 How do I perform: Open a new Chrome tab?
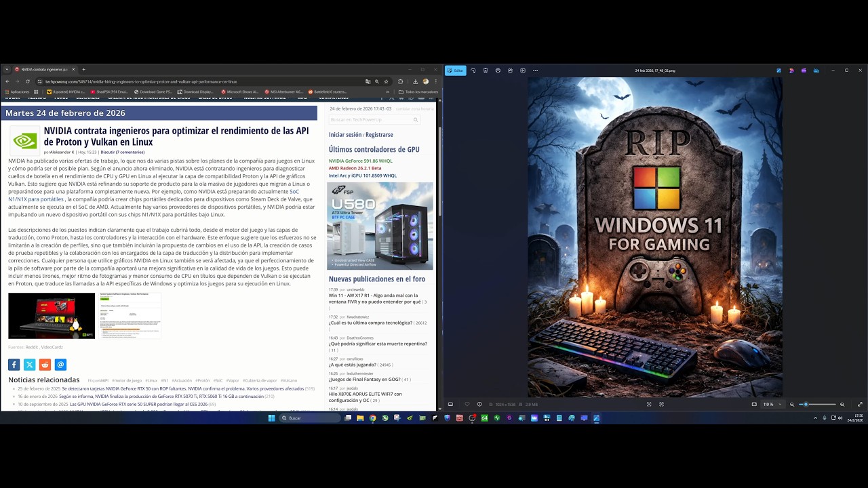83,69
